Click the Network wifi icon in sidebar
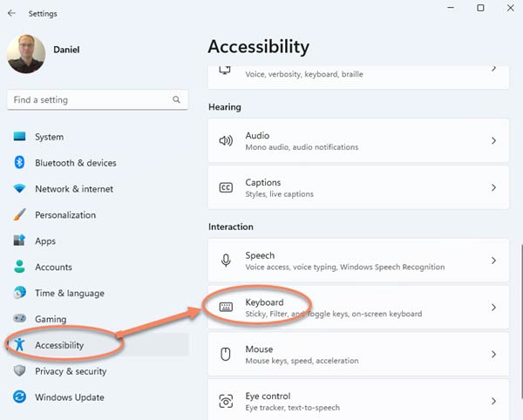The width and height of the screenshot is (523, 420). tap(19, 189)
